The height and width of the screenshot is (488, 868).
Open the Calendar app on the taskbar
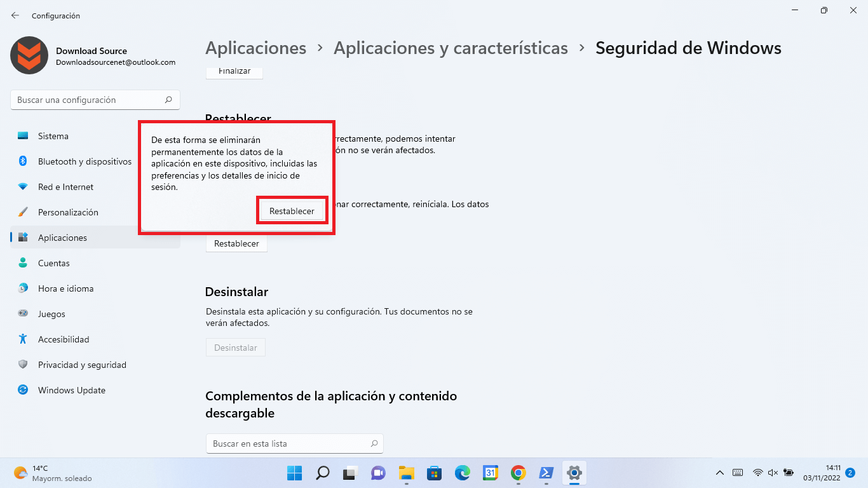pos(490,473)
